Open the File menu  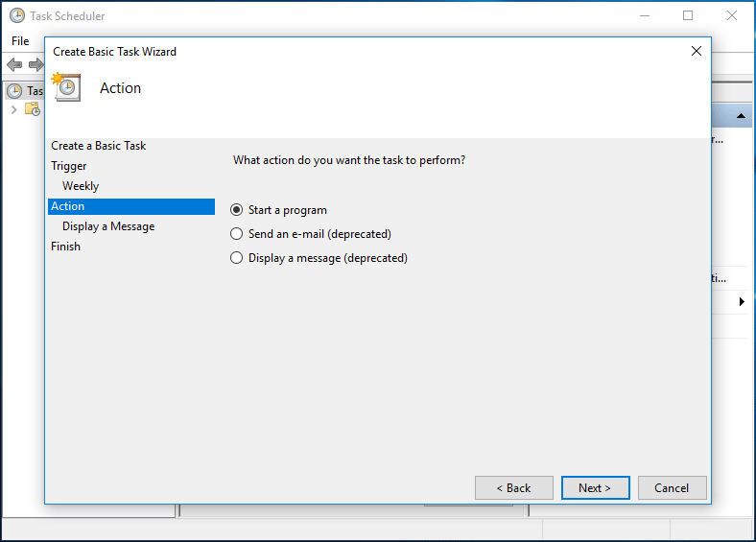pyautogui.click(x=20, y=41)
